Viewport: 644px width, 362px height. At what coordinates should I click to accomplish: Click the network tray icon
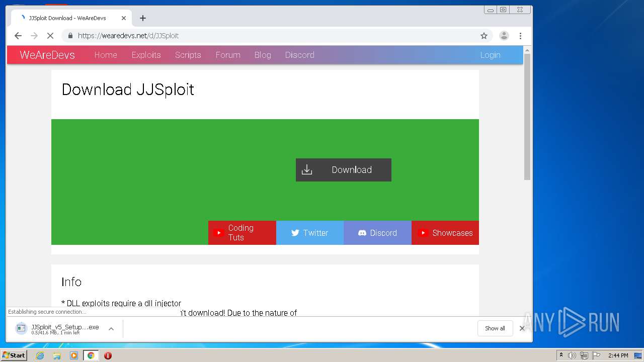point(584,355)
